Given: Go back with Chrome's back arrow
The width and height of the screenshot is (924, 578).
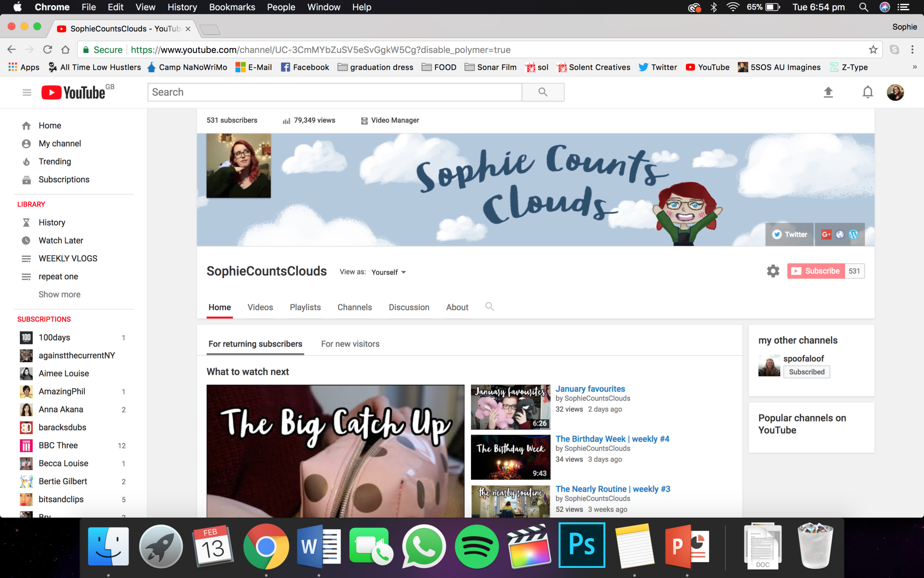Looking at the screenshot, I should point(11,50).
